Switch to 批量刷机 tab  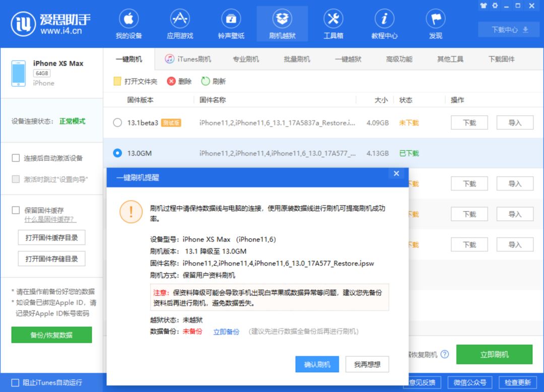(297, 59)
